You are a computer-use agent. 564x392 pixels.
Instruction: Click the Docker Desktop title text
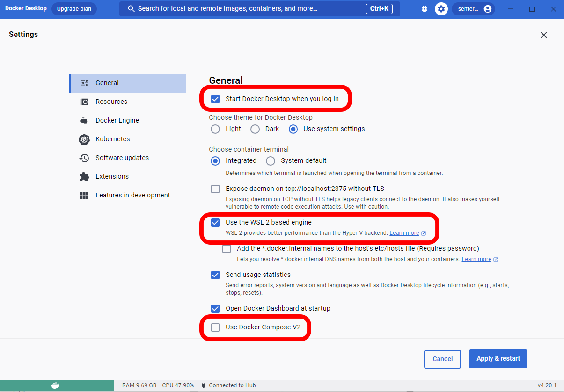[26, 8]
